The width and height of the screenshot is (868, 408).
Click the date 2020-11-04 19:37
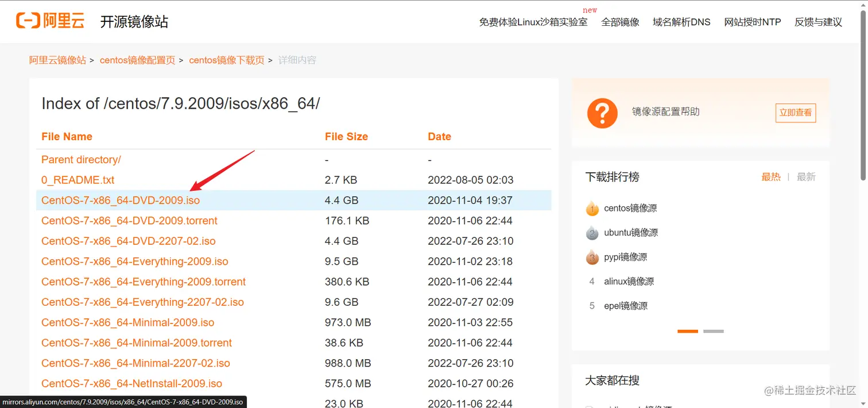[470, 201]
